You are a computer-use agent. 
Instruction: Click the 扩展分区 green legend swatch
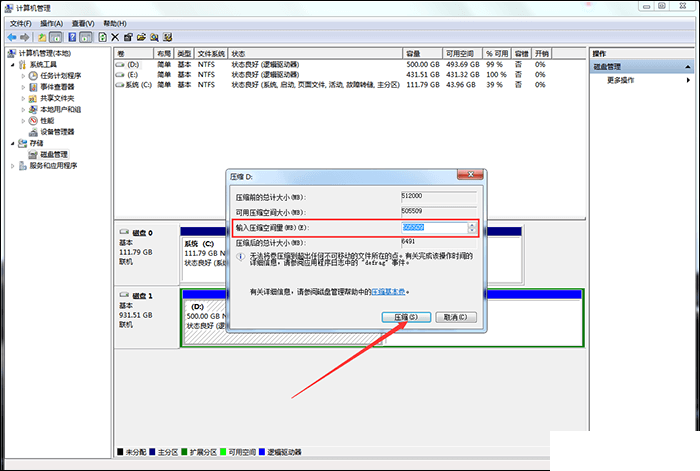184,452
